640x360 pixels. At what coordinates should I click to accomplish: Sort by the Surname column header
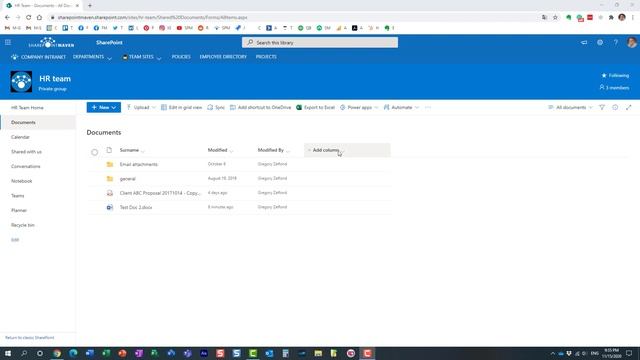[x=129, y=150]
